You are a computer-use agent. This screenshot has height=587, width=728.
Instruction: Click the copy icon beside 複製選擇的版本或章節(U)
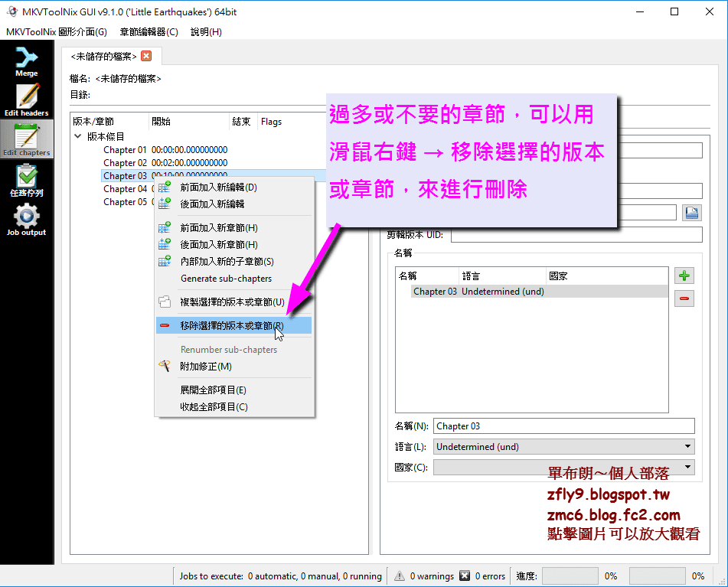(165, 302)
